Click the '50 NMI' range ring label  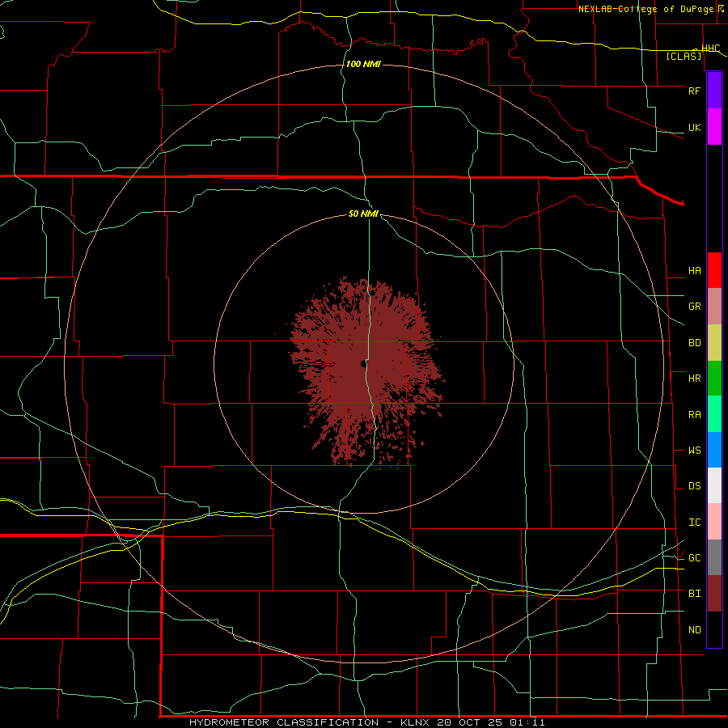point(363,214)
